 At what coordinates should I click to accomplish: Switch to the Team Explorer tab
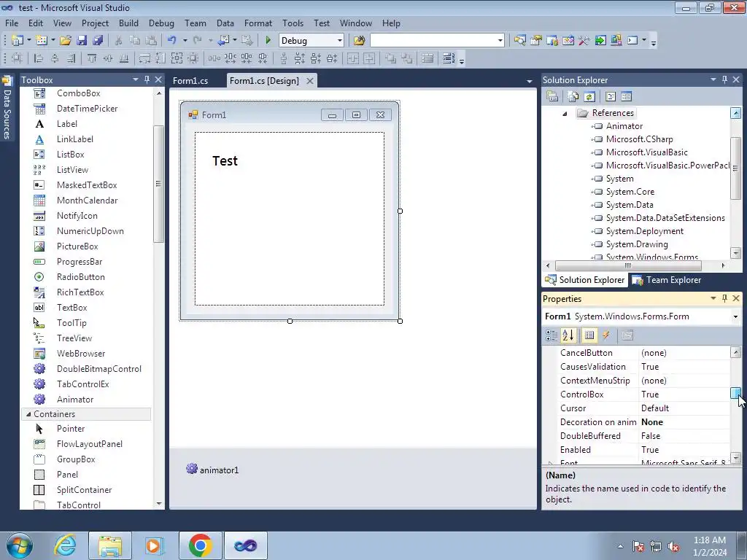[x=667, y=280]
